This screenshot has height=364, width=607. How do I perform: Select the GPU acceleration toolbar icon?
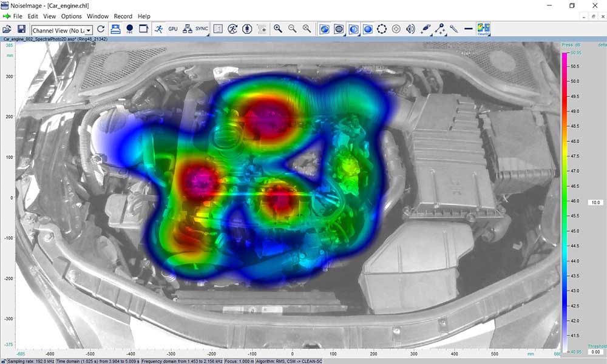(173, 29)
